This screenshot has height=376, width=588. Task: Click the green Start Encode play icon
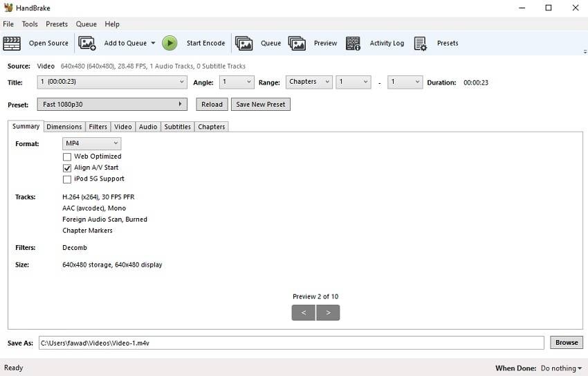[x=169, y=43]
